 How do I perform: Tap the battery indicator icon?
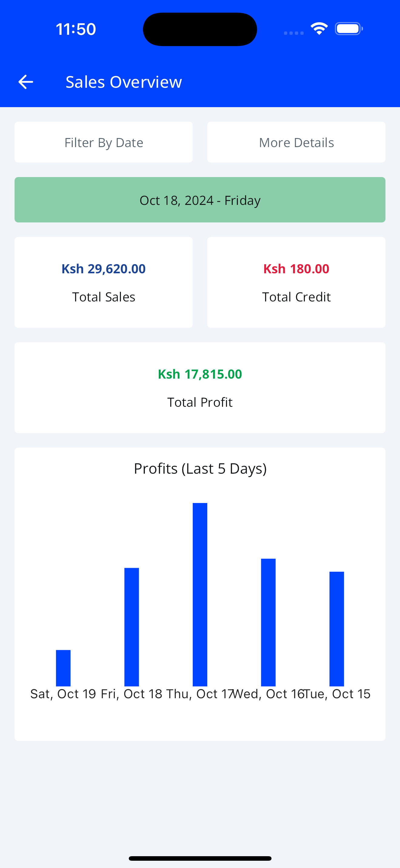[348, 29]
